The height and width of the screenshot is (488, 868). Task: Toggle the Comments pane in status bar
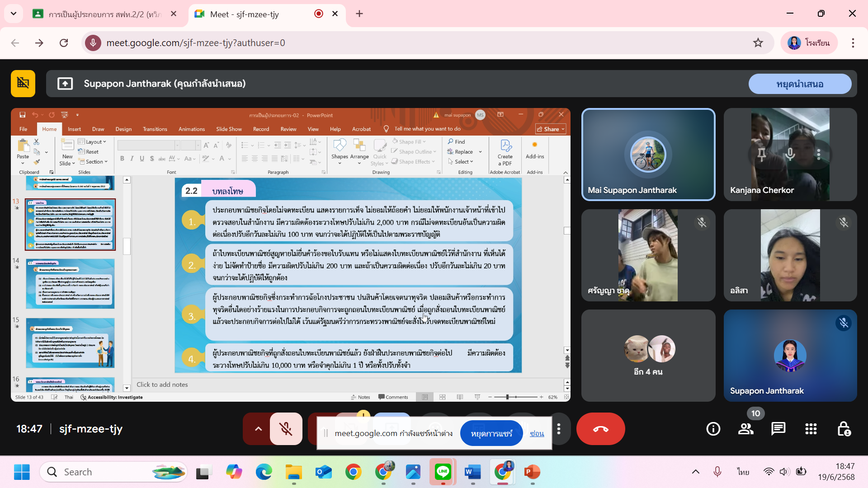(x=393, y=397)
